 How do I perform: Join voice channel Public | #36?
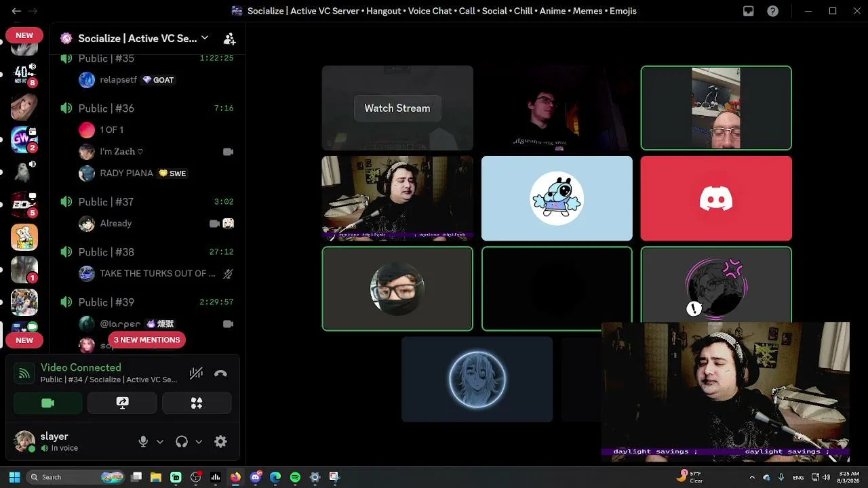tap(146, 108)
